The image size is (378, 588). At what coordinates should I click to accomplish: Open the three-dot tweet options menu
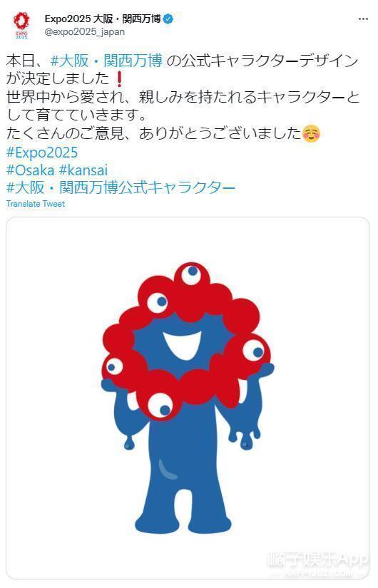(363, 19)
